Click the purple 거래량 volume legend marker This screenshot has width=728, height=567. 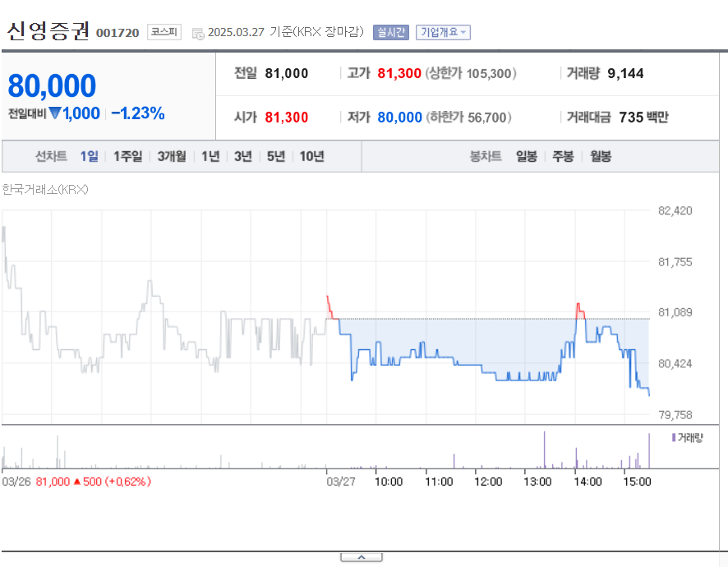click(x=674, y=437)
